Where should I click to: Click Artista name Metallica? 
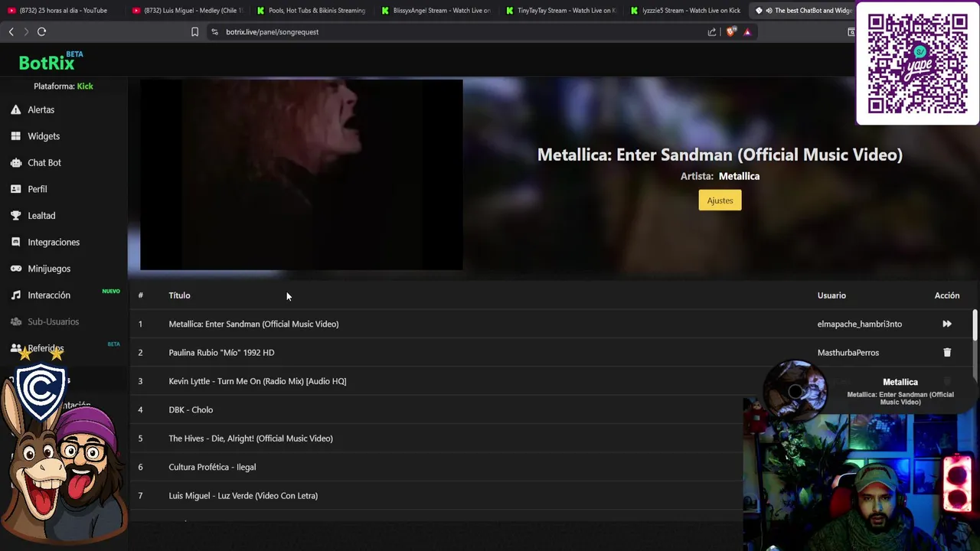739,176
